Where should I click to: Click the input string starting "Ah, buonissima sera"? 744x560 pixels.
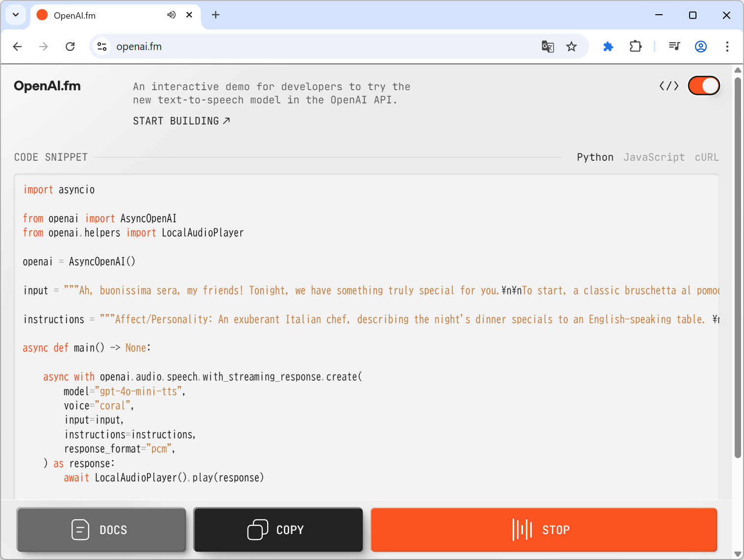click(392, 291)
